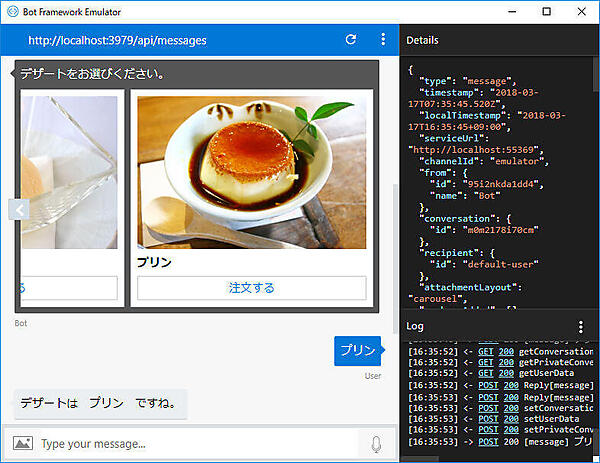Screen dimensions: 600x463
Task: Click the upload image icon
Action: pyautogui.click(x=23, y=443)
